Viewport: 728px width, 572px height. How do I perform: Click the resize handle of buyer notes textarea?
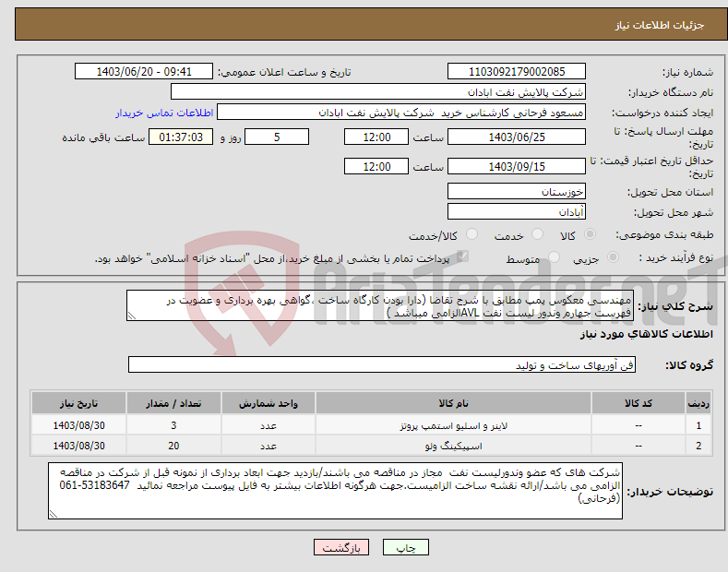(54, 514)
